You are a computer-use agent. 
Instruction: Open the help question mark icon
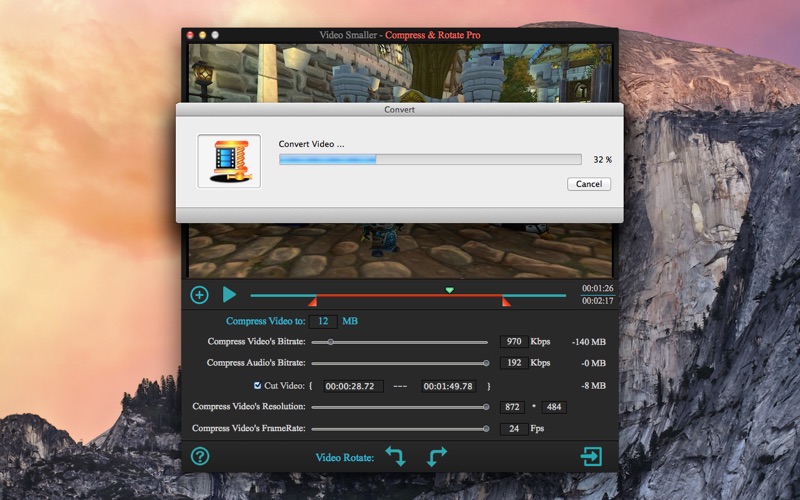click(200, 456)
